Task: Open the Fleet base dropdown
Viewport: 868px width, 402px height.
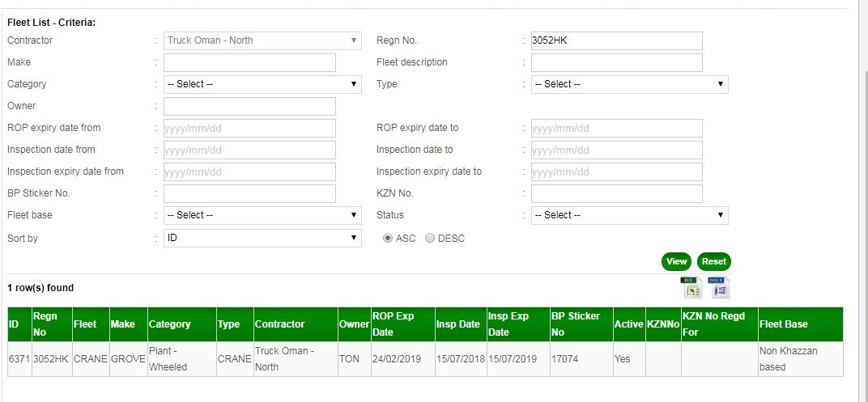Action: (x=262, y=215)
